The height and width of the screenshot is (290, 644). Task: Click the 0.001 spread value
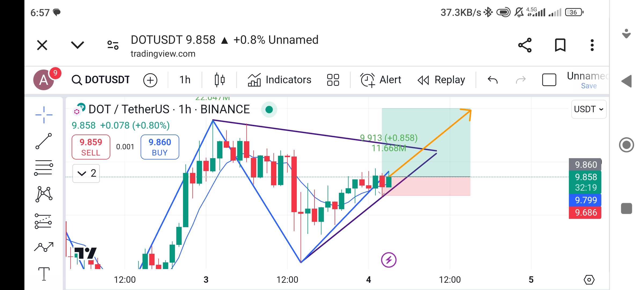tap(125, 147)
